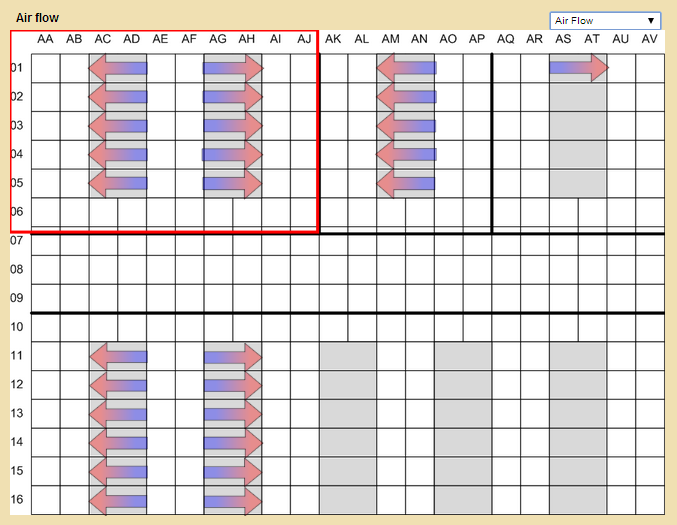The width and height of the screenshot is (677, 525).
Task: Click the Air flow panel title
Action: (x=37, y=17)
